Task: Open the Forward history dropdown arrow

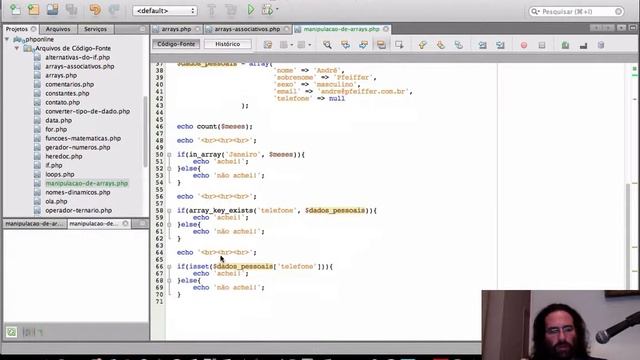Action: [309, 45]
